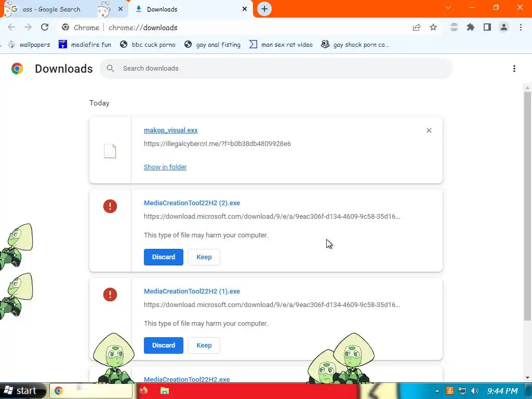The image size is (532, 399).
Task: Click the orange tray notification icon
Action: click(449, 391)
